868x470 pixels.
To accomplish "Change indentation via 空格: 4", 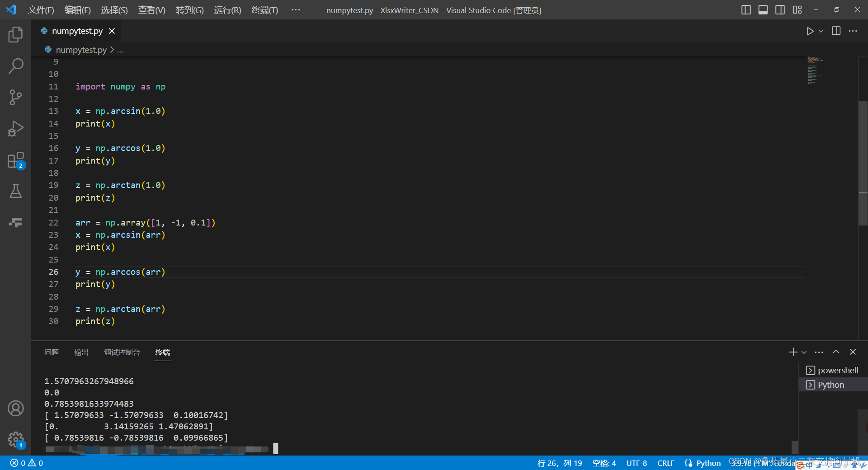I will coord(604,463).
